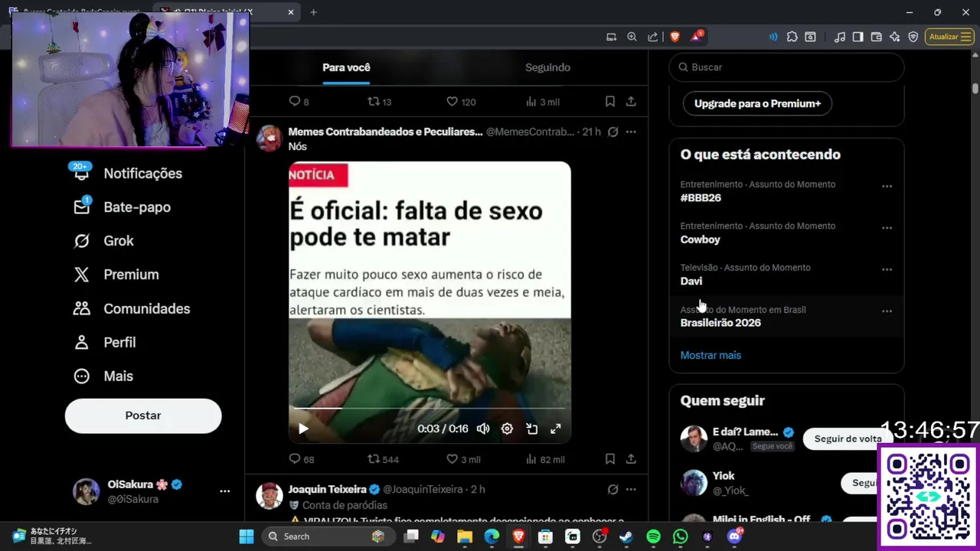The image size is (980, 551).
Task: Toggle browser sidebar panel
Action: click(x=857, y=37)
